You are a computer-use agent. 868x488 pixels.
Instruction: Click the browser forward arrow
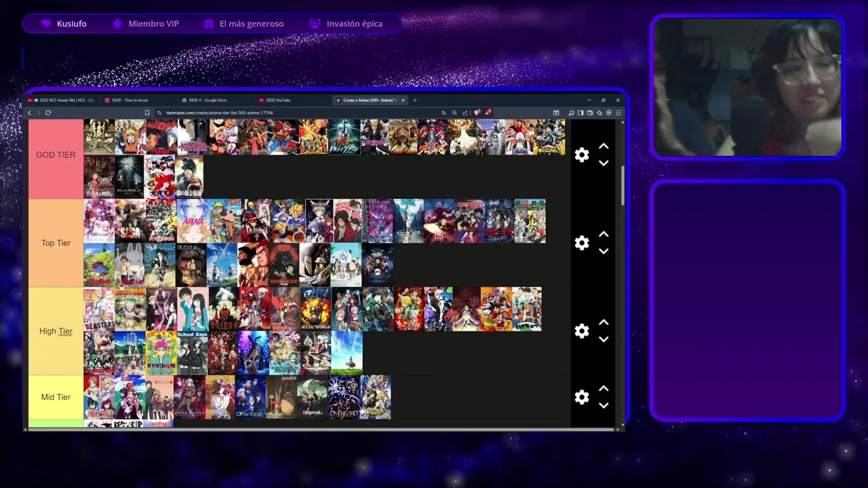click(38, 113)
